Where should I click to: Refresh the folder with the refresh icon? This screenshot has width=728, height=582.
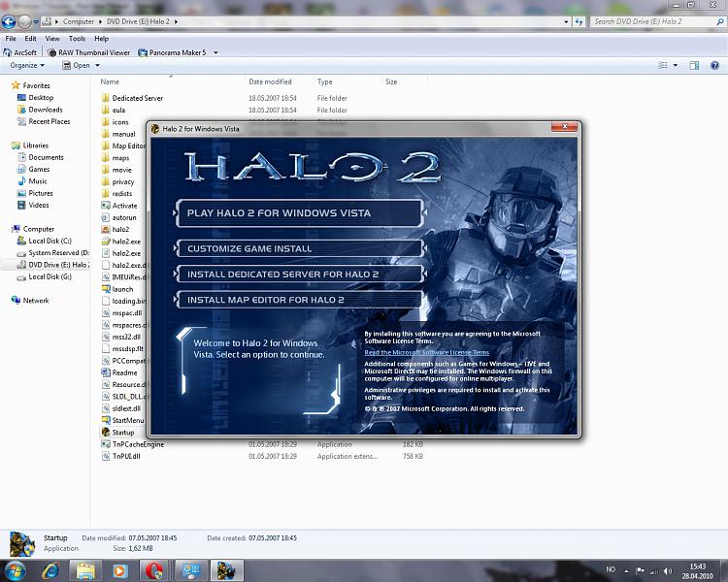click(x=579, y=21)
